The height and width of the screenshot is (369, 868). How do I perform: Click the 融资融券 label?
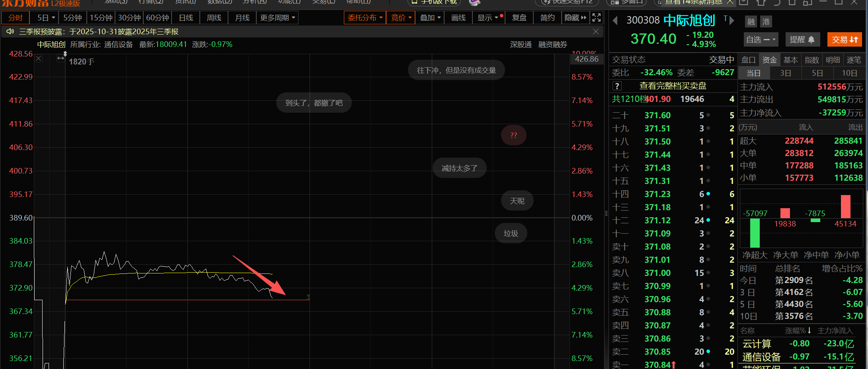553,45
